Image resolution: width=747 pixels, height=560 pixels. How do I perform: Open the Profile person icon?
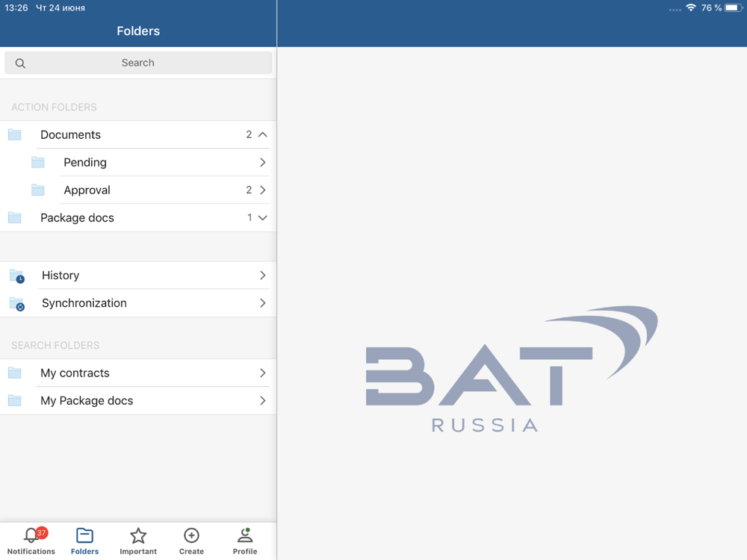click(x=245, y=535)
